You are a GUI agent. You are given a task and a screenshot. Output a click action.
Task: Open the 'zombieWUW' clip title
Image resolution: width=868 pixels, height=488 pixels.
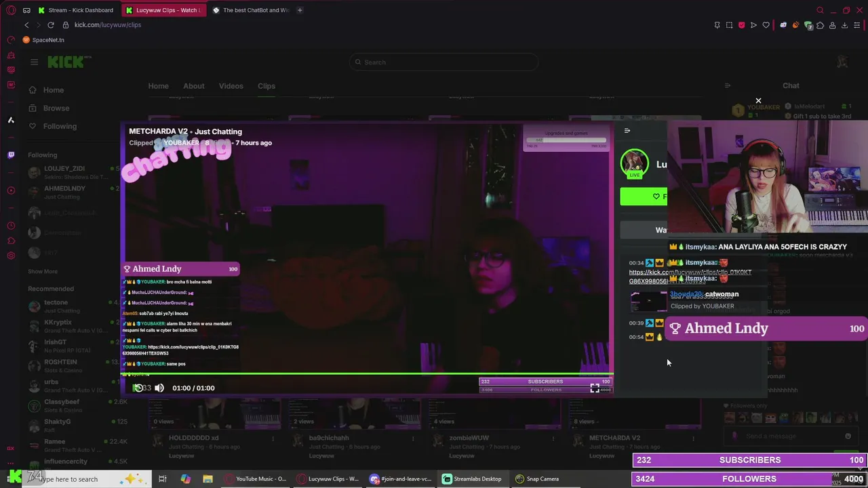[469, 438]
